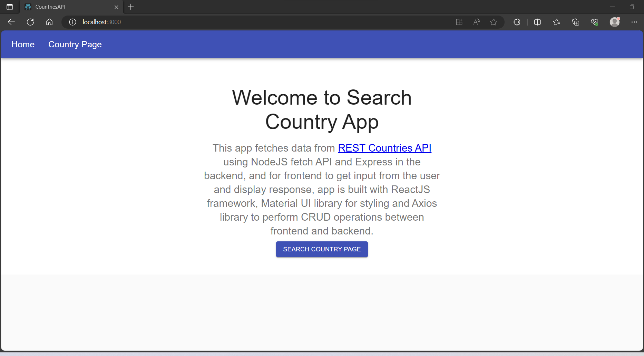Screen dimensions: 644x356
Task: Open Settings and more ellipsis menu
Action: [x=635, y=22]
